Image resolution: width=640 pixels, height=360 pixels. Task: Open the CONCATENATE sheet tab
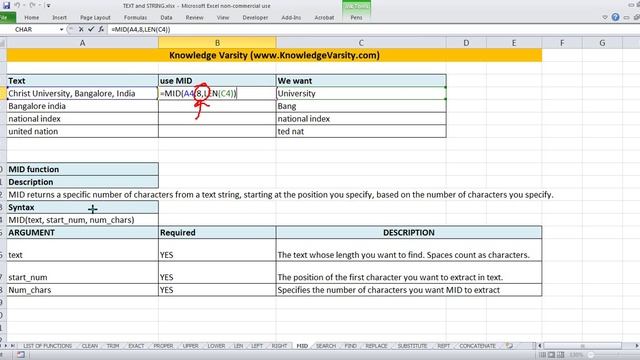477,346
